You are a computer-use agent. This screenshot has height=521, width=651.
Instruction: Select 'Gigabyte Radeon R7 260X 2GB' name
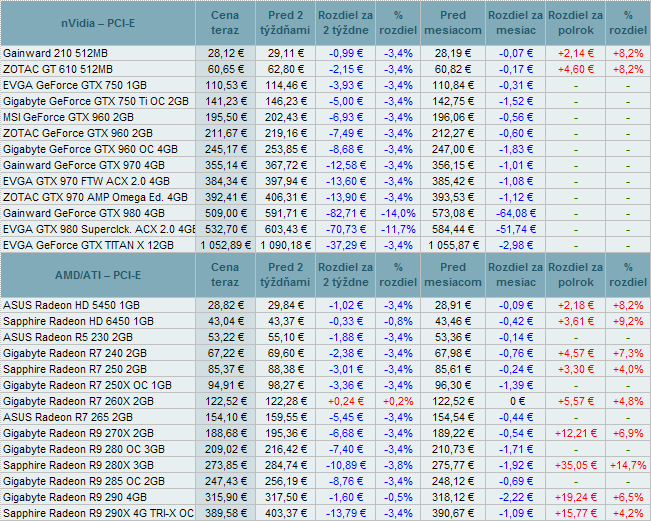78,401
